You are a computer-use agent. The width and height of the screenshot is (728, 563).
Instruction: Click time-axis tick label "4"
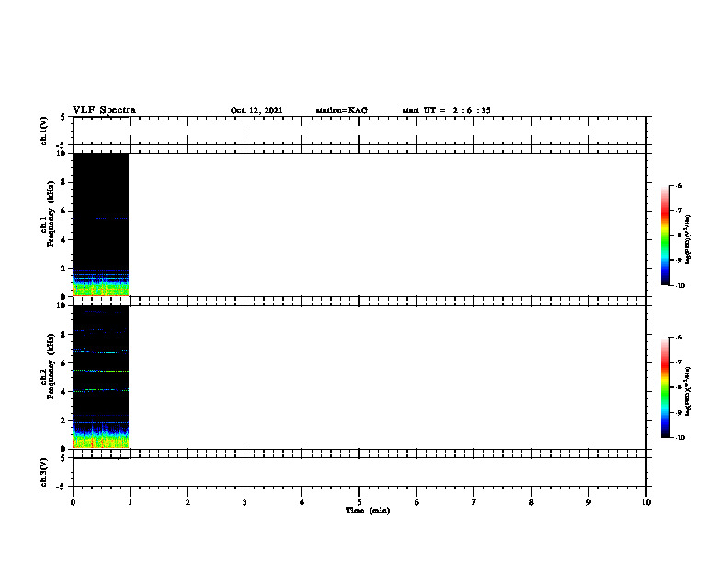(x=301, y=502)
